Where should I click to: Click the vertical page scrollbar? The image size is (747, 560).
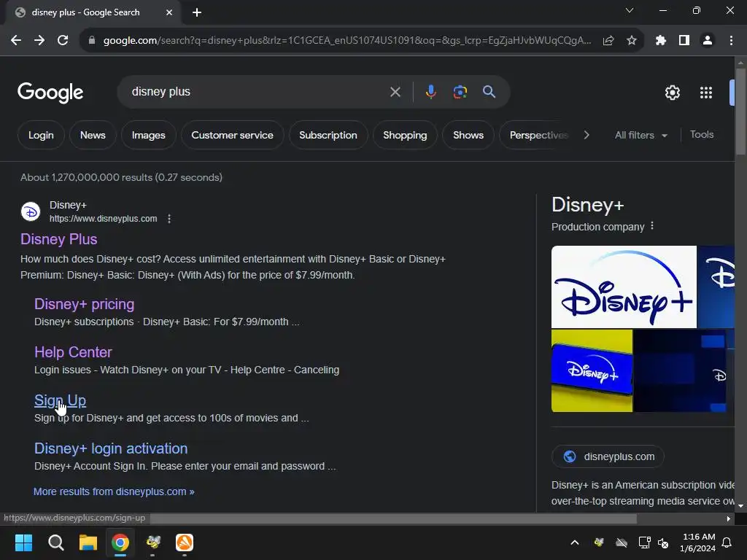[x=740, y=112]
